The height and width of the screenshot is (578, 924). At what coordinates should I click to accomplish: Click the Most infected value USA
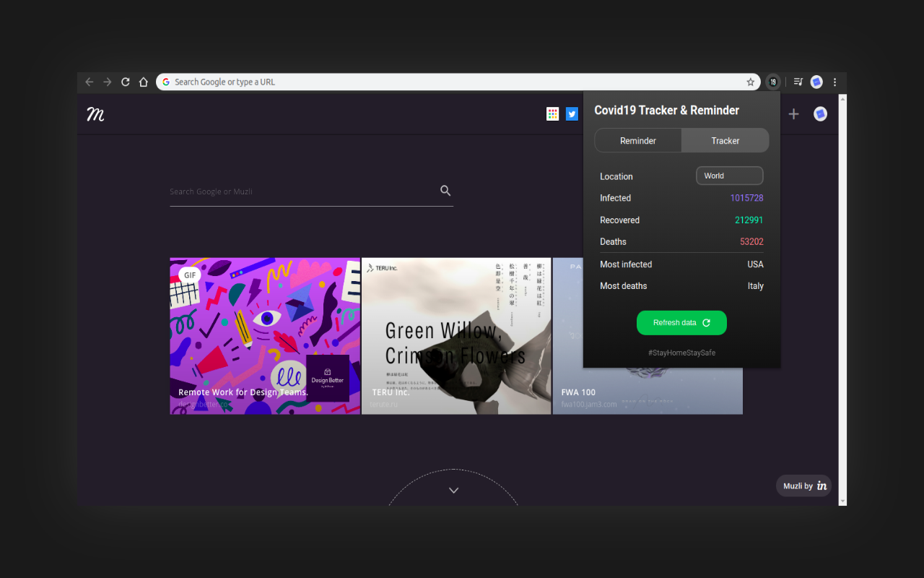click(x=755, y=264)
